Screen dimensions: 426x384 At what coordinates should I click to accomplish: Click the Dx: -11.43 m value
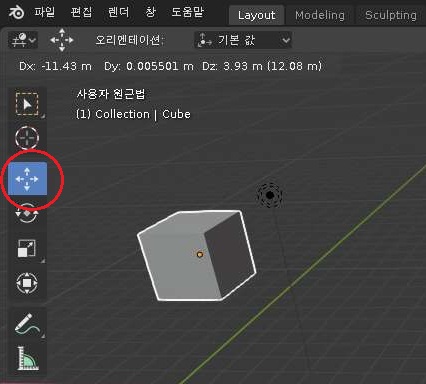click(x=55, y=66)
